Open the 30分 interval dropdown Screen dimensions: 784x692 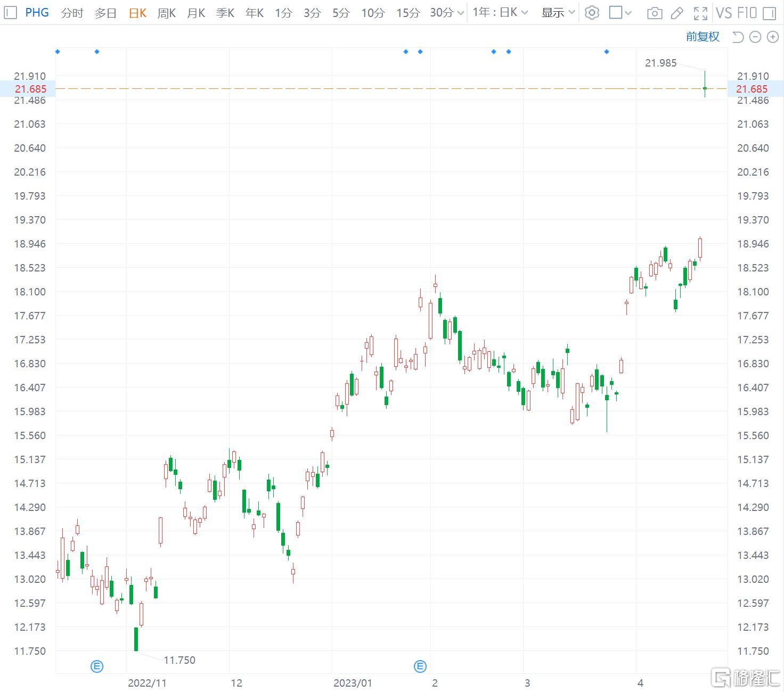tap(447, 13)
